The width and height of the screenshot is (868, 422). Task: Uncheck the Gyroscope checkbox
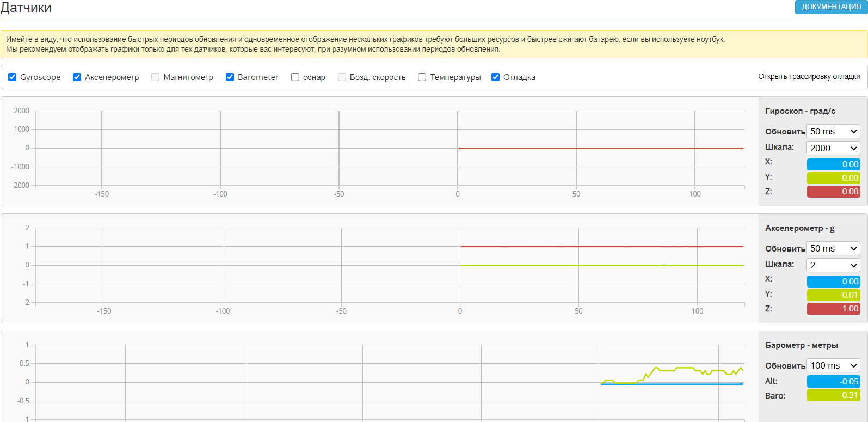click(13, 77)
